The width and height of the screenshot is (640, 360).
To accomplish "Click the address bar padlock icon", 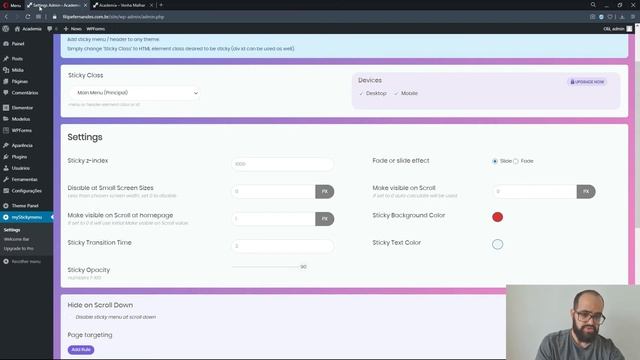I will pyautogui.click(x=54, y=17).
